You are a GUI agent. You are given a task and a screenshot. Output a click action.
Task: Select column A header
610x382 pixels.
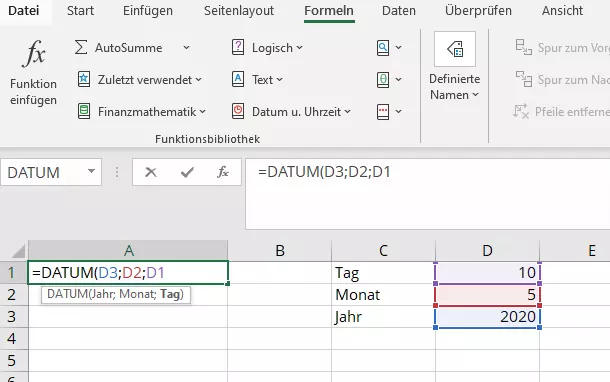point(128,251)
